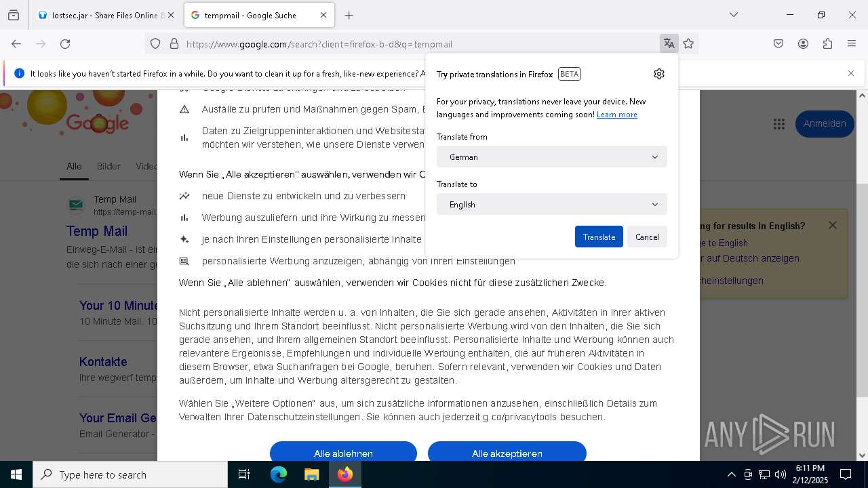The width and height of the screenshot is (868, 488).
Task: Open Your 10 Minute sublink
Action: (119, 306)
